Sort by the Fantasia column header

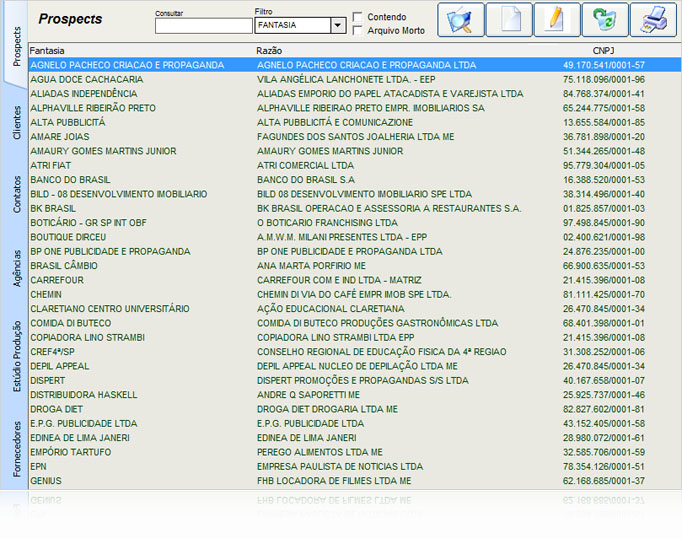pos(47,50)
